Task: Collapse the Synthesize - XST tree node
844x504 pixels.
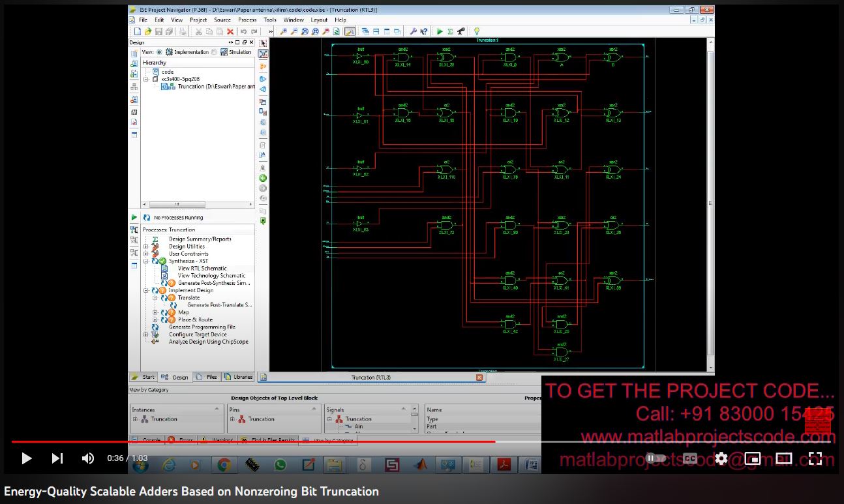Action: pyautogui.click(x=145, y=261)
